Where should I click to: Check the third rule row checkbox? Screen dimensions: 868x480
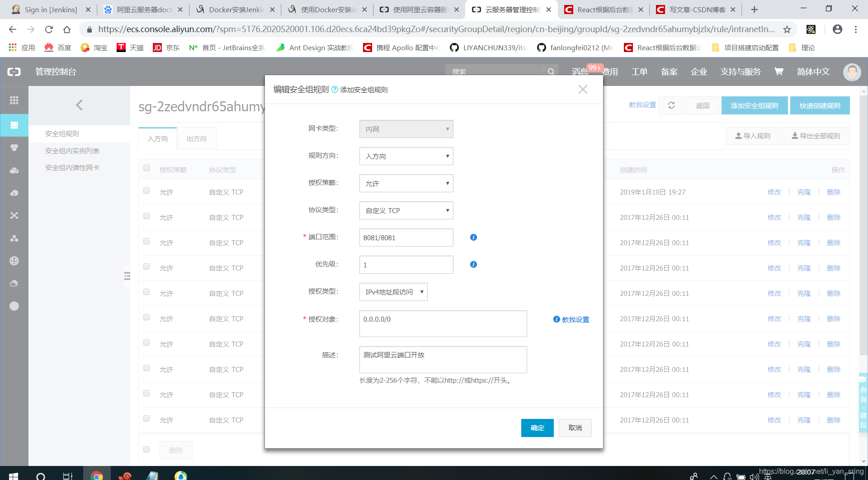[146, 242]
